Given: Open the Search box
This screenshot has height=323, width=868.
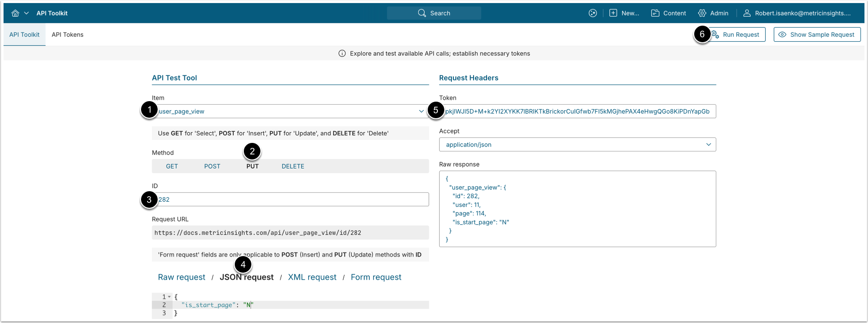Looking at the screenshot, I should pyautogui.click(x=434, y=13).
